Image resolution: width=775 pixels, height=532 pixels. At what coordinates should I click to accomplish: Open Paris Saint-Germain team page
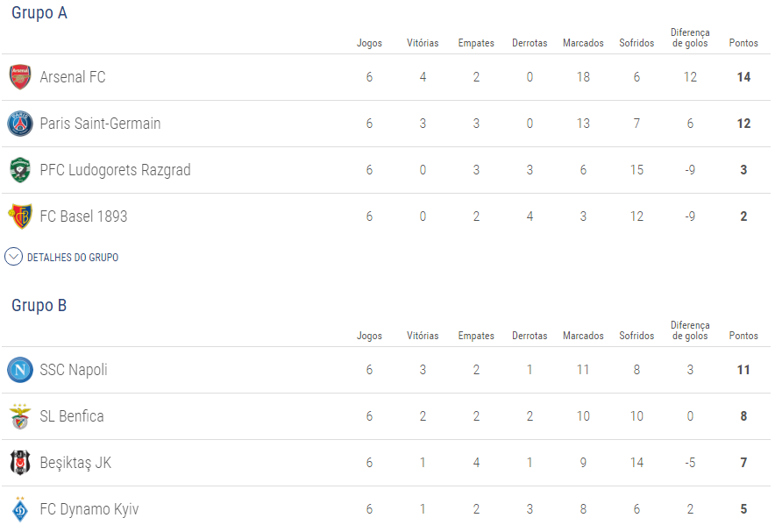tap(100, 124)
